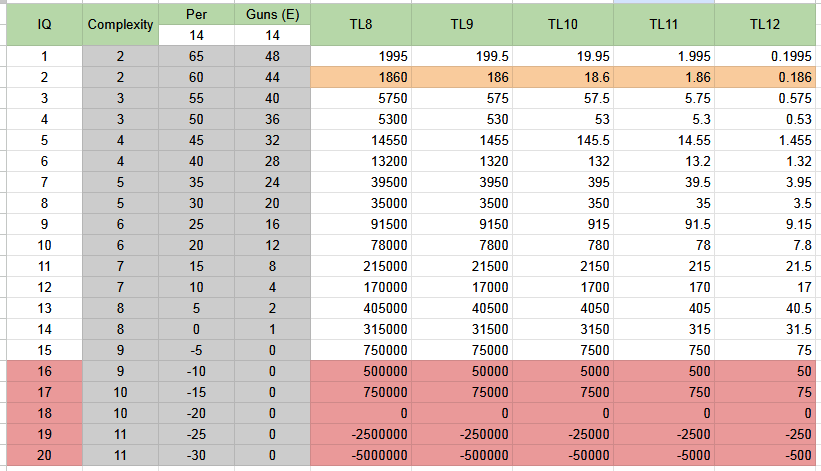Screen dimensions: 821x471
Task: Click cell 14550 in TL8 column
Action: [x=361, y=140]
